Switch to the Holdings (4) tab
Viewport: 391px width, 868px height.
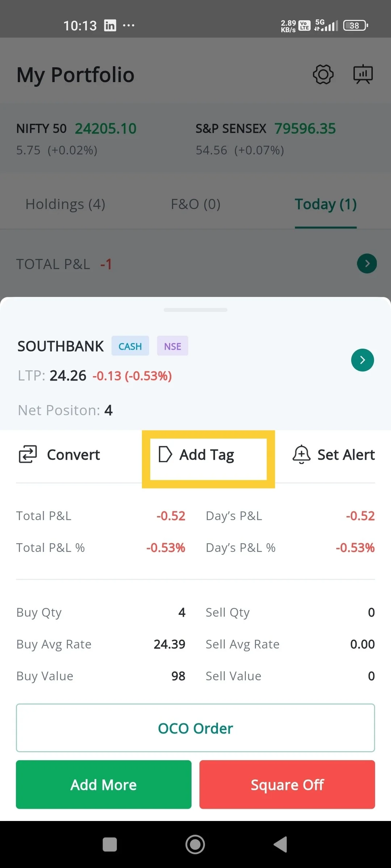(x=65, y=204)
